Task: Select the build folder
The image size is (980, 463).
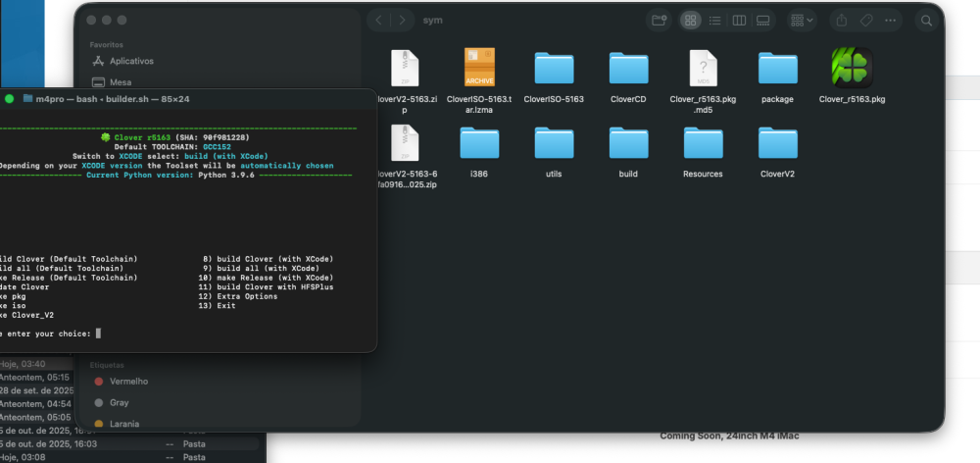Action: tap(628, 142)
